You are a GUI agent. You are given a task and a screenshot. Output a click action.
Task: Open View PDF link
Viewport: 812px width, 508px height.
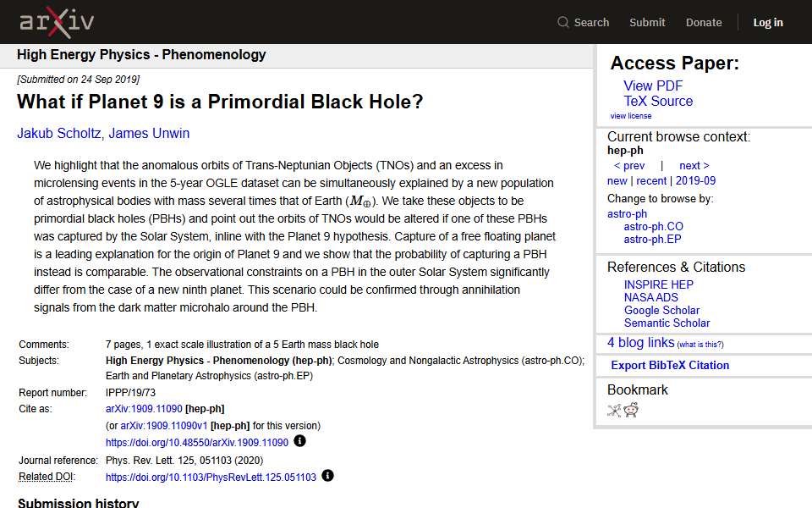(653, 86)
